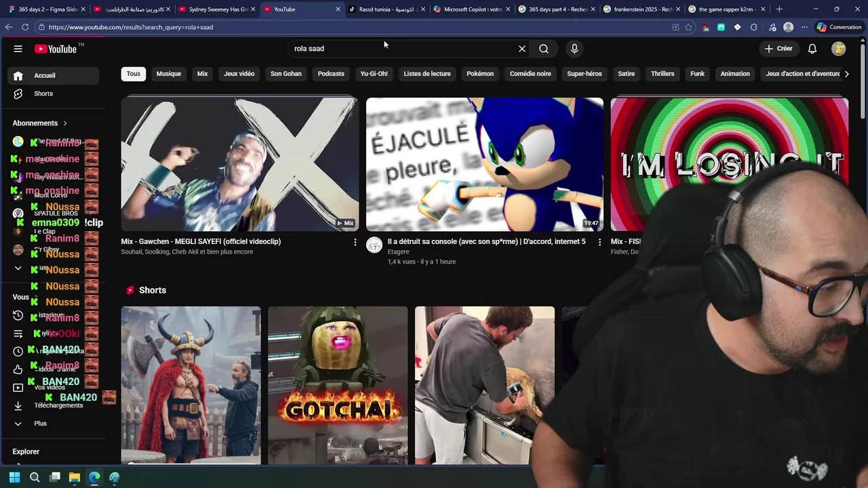Open a new browser tab with plus
868x488 pixels.
[779, 9]
